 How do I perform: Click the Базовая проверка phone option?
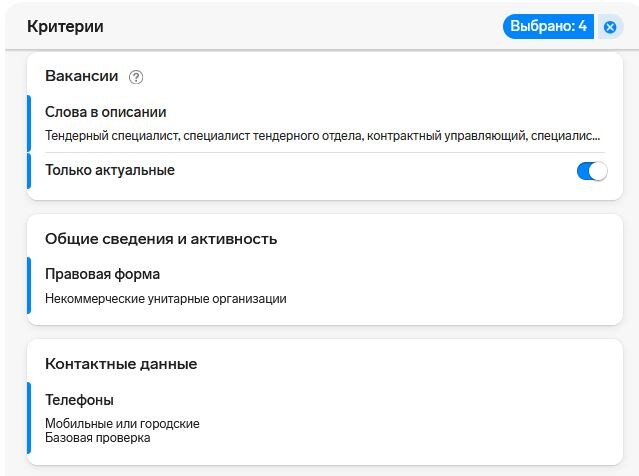coord(97,437)
